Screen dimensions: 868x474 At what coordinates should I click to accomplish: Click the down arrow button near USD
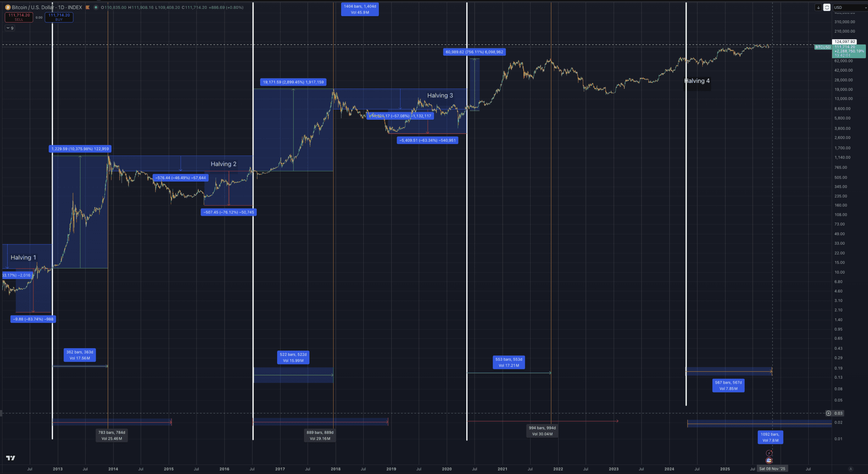[x=818, y=7]
